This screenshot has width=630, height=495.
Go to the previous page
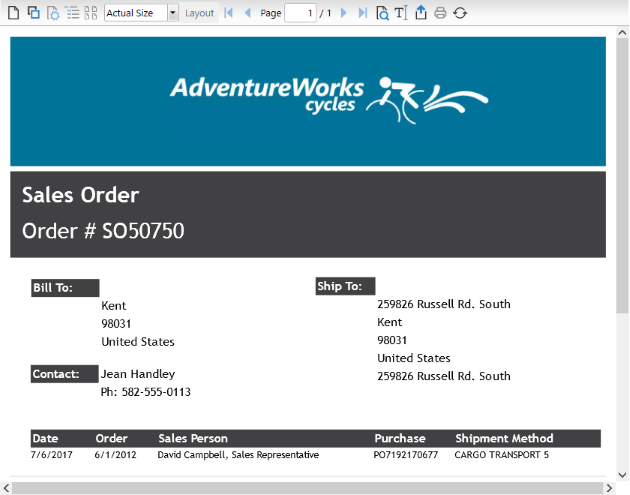(247, 13)
